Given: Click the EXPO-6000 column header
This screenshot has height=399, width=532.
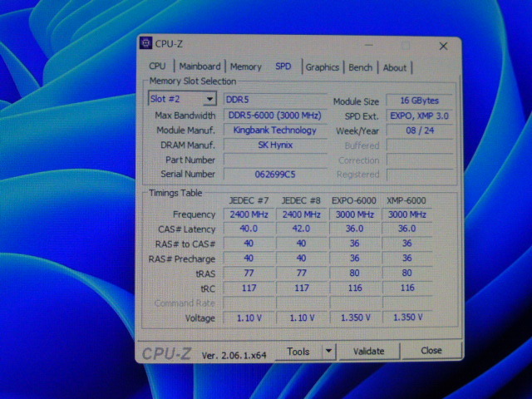Looking at the screenshot, I should (x=354, y=200).
